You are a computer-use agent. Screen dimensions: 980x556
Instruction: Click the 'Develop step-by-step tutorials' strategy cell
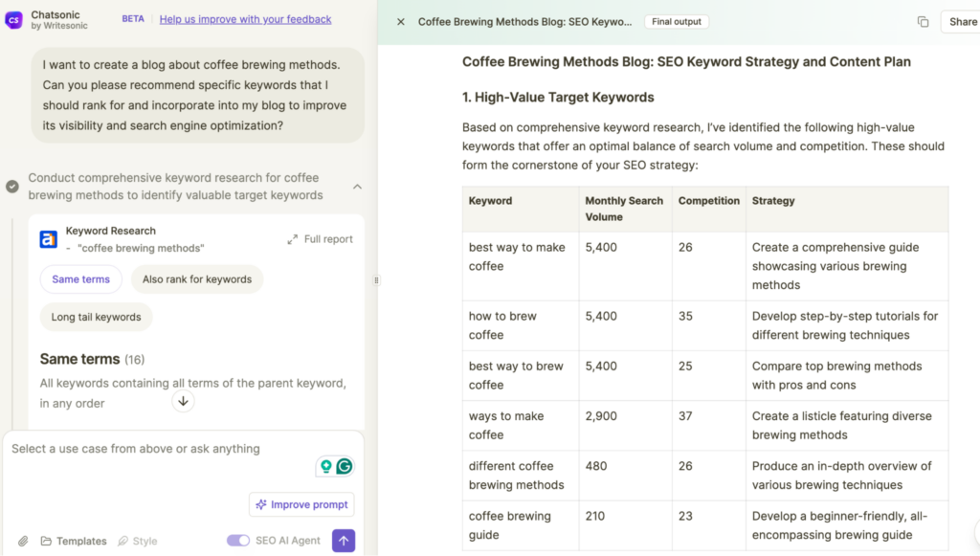pos(847,325)
